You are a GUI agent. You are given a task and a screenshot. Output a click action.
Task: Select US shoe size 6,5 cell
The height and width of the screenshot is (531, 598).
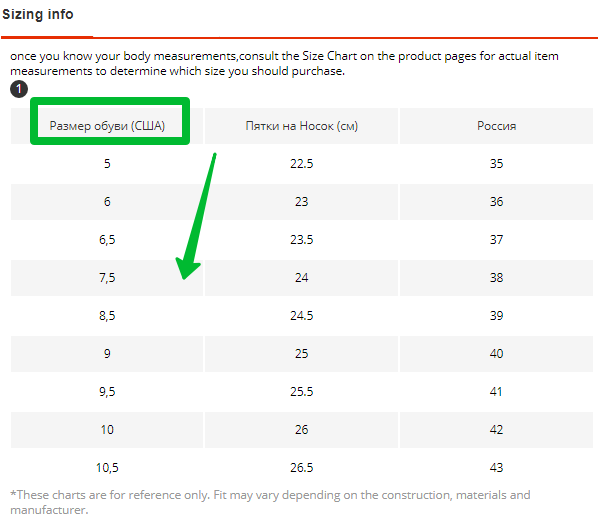pyautogui.click(x=107, y=240)
